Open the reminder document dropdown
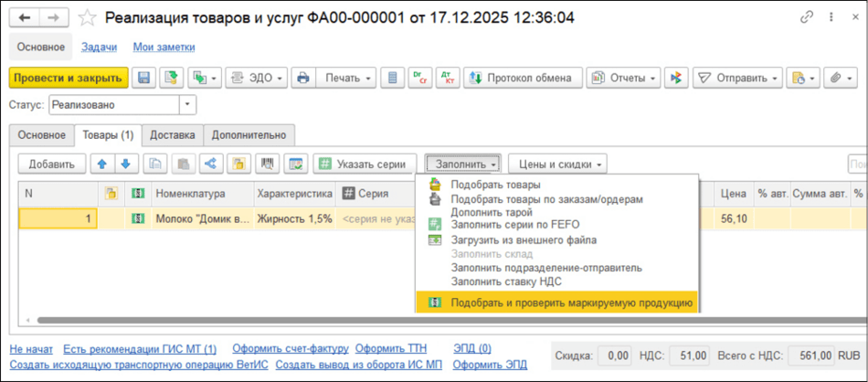868x382 pixels. click(803, 78)
